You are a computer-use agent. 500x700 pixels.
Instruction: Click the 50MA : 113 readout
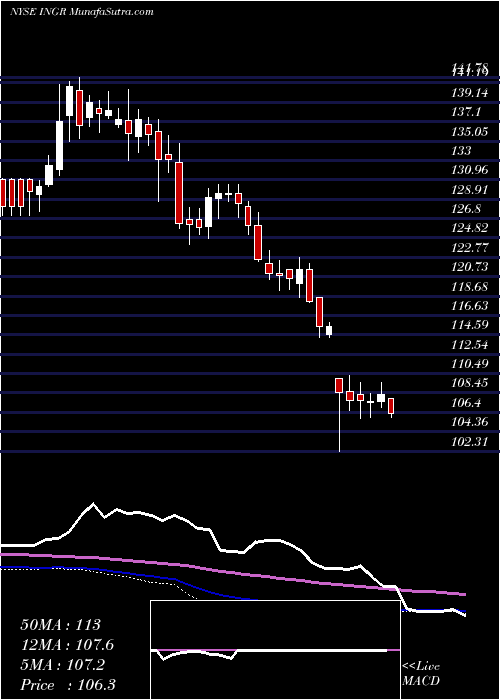(60, 625)
